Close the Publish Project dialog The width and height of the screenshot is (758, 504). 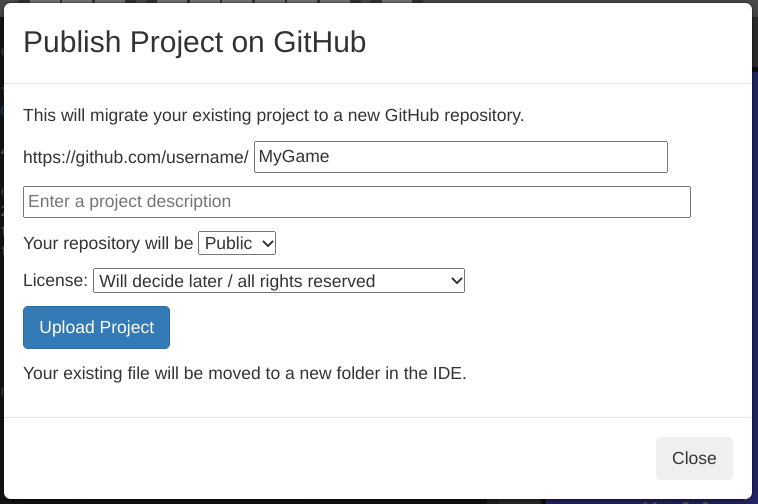pos(694,458)
